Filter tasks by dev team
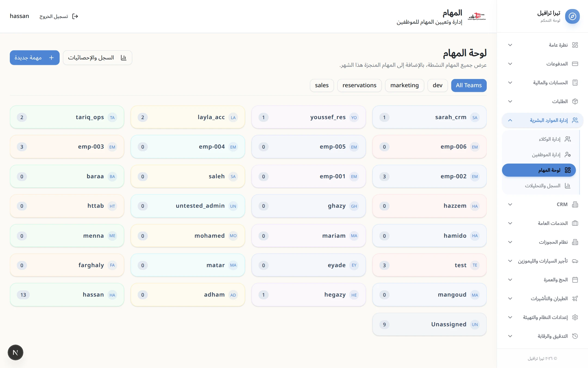The image size is (588, 368). coord(437,85)
